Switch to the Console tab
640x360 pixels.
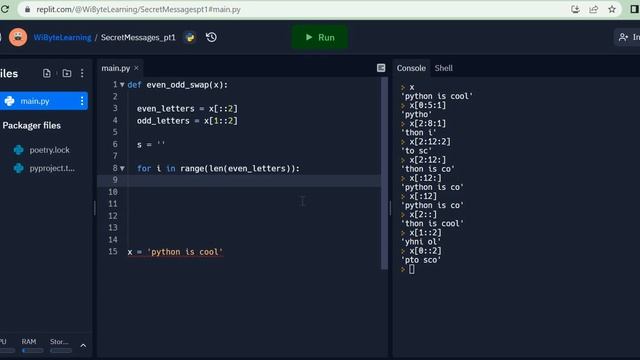click(x=411, y=68)
